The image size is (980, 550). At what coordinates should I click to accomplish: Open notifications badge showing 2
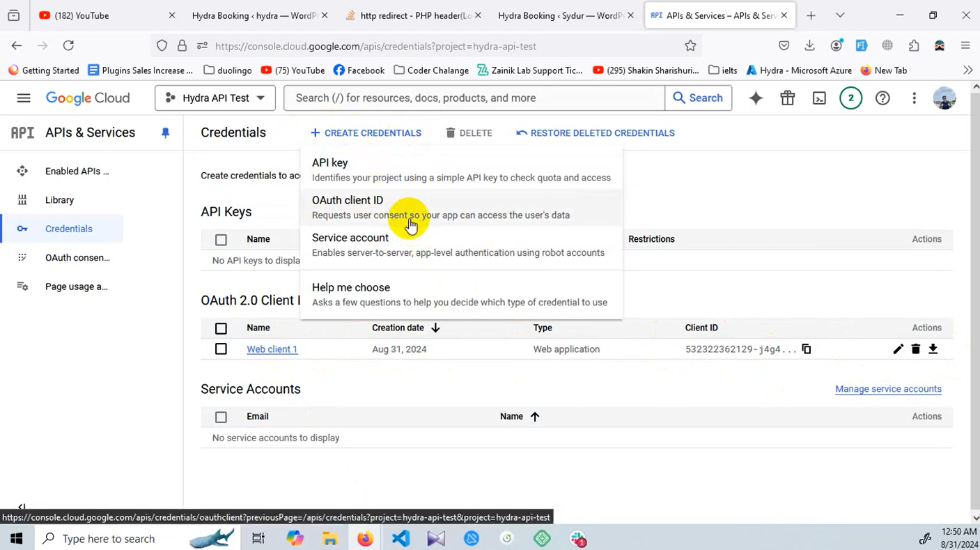(x=850, y=98)
